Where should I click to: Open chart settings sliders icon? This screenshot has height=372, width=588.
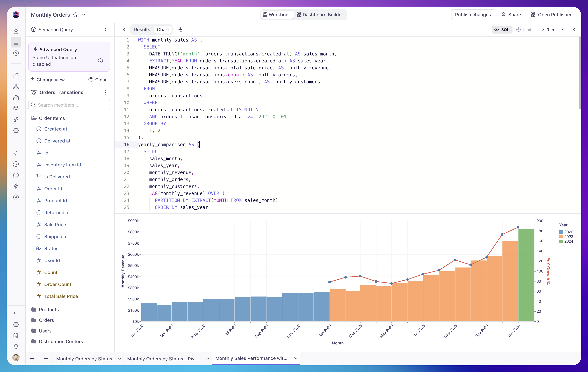coord(180,30)
